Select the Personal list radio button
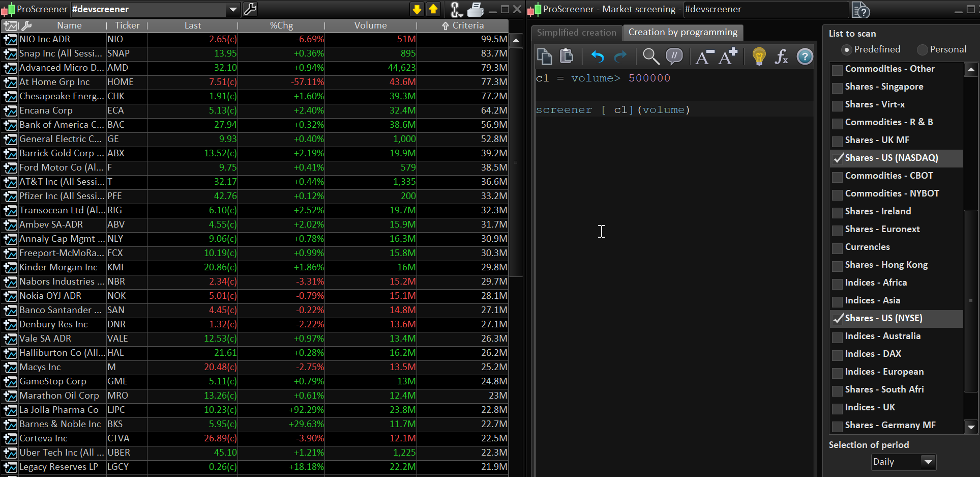Screen dimensions: 980x477 922,50
